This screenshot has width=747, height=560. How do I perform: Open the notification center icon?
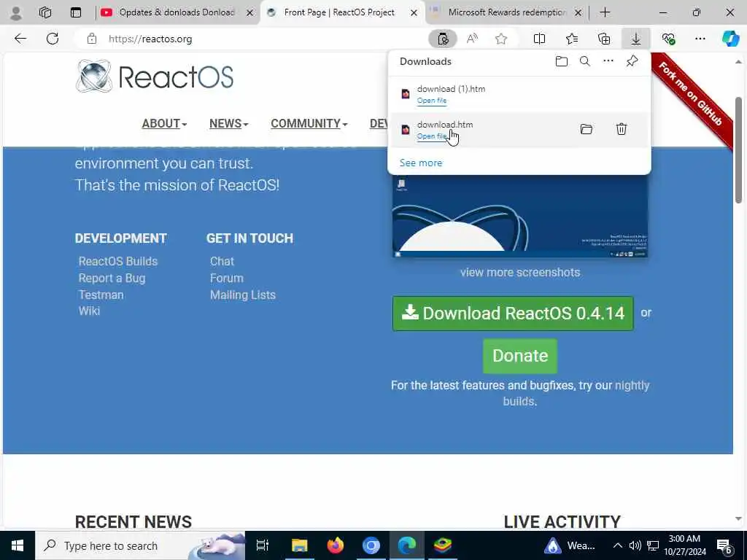coord(724,545)
